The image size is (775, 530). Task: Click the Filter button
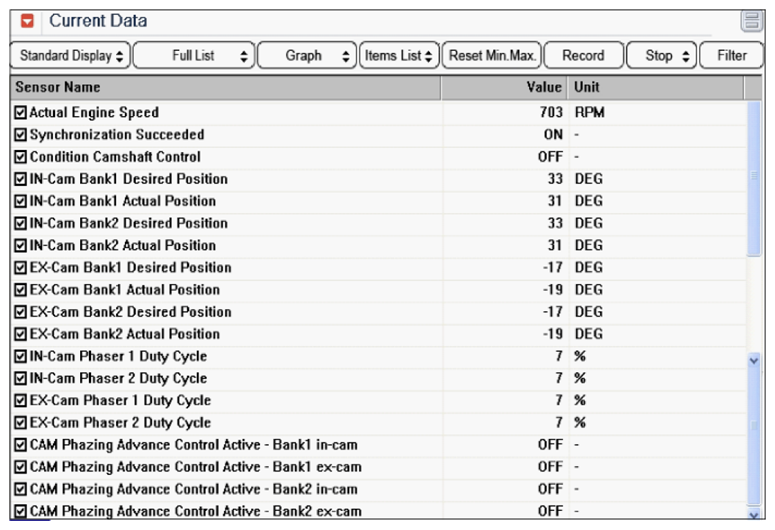coord(731,56)
